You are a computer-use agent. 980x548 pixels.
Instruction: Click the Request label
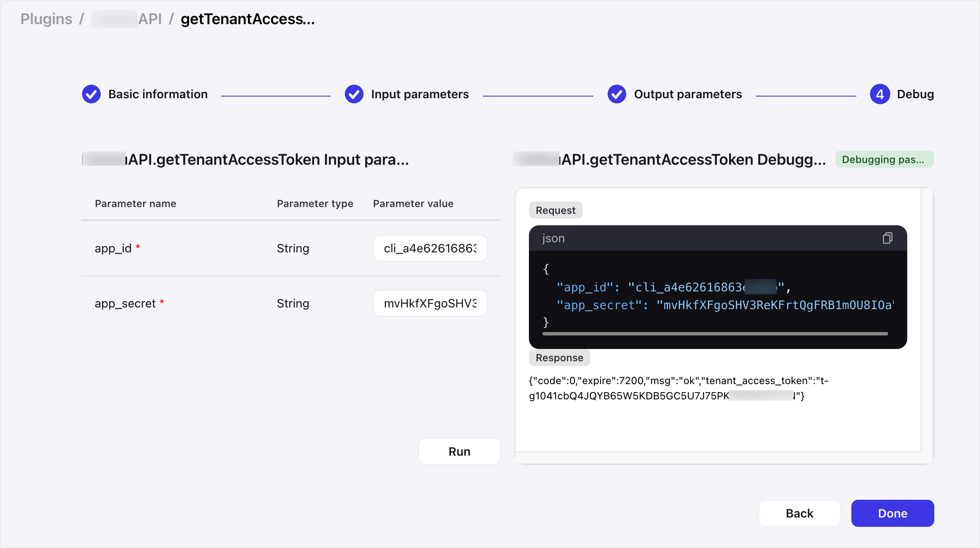coord(556,210)
